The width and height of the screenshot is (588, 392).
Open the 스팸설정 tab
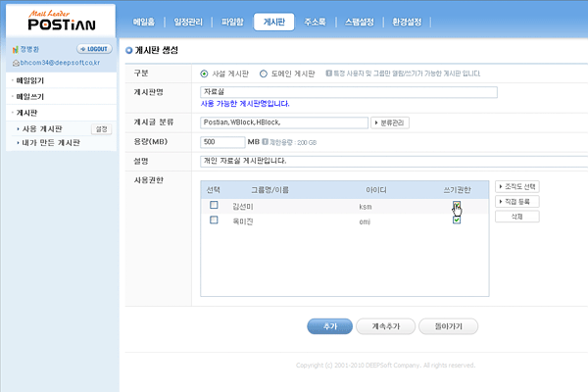(x=360, y=23)
